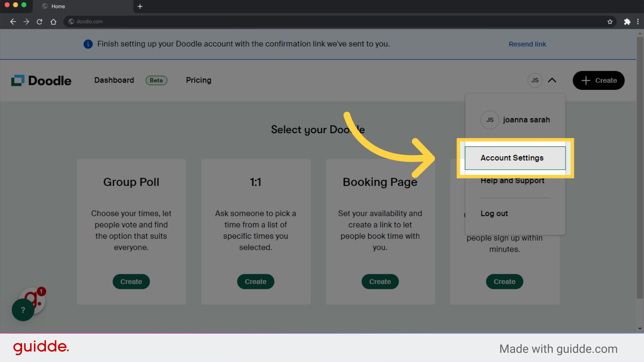Open the help question-mark bubble

pyautogui.click(x=22, y=310)
